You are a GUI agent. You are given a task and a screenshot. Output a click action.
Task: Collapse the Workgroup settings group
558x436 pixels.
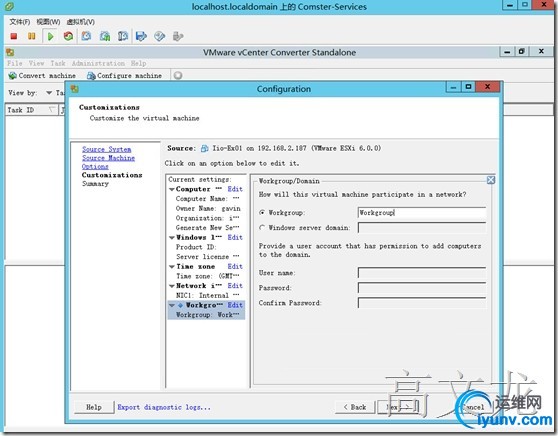(x=172, y=305)
